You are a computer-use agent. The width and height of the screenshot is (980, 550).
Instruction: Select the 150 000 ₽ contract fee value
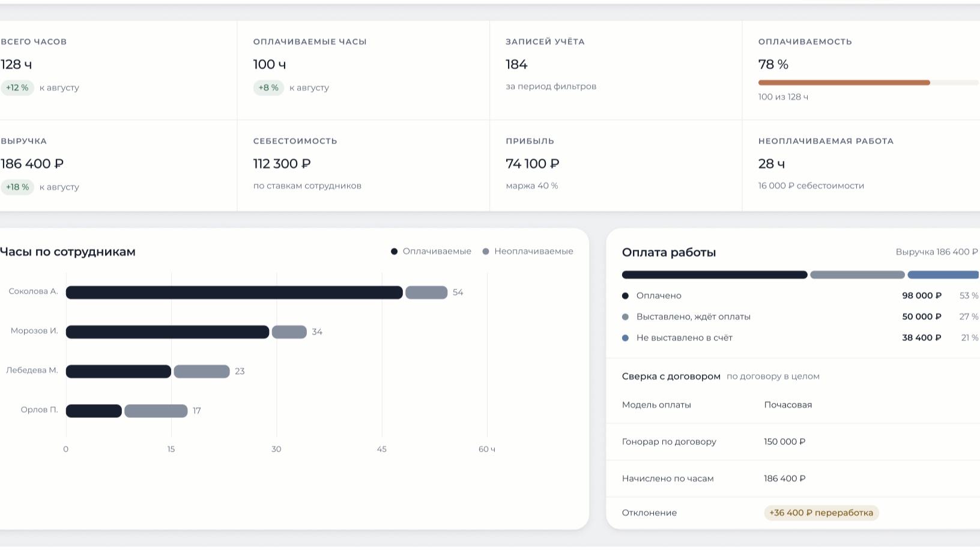coord(785,442)
